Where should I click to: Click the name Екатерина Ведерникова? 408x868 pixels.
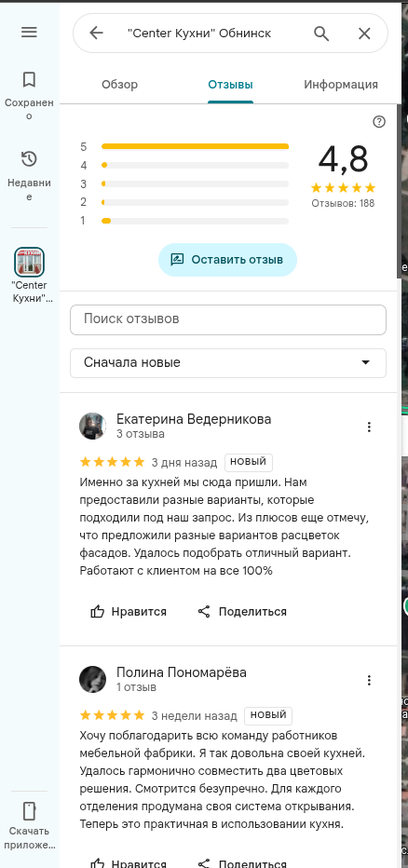click(194, 419)
